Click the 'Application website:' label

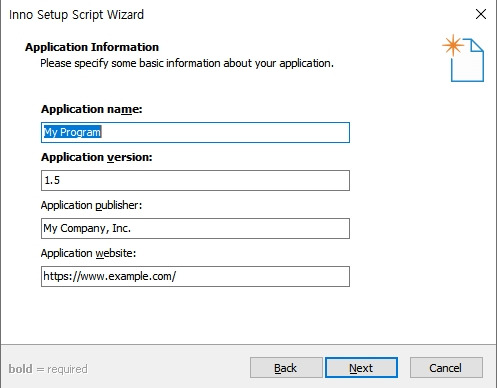coord(88,253)
